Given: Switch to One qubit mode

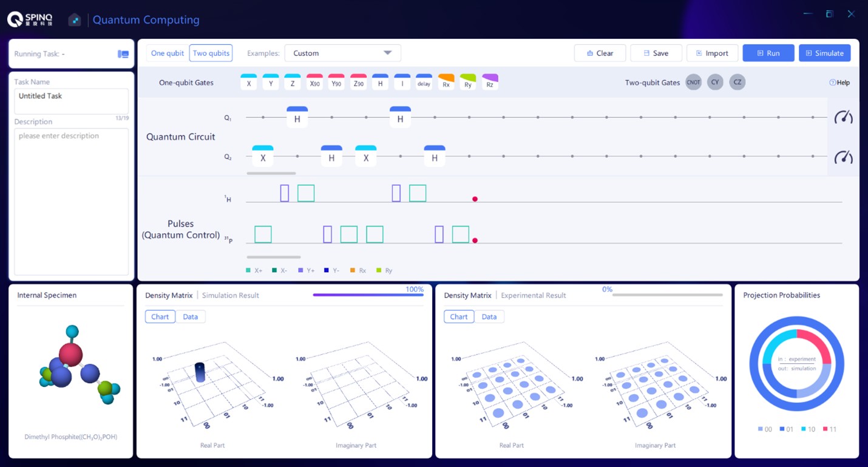Looking at the screenshot, I should pos(168,53).
